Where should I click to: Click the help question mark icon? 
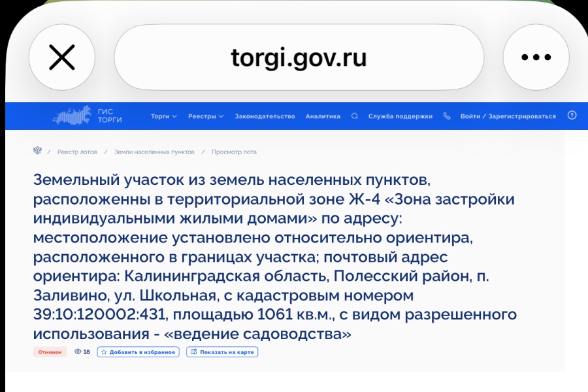tap(572, 115)
